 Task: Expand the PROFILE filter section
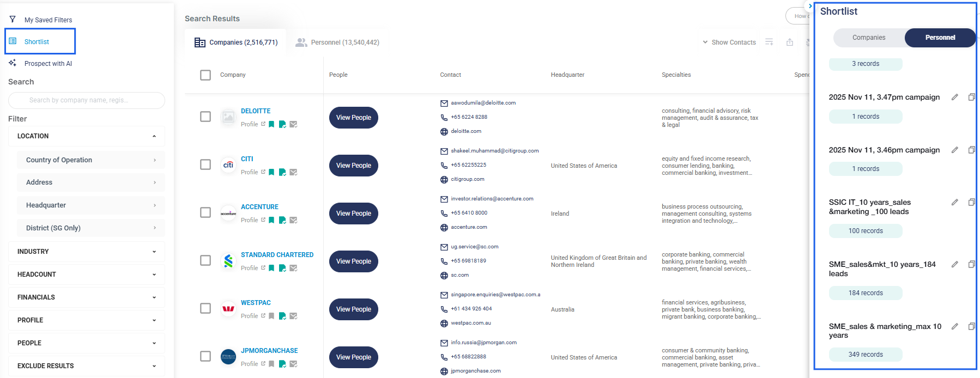pyautogui.click(x=87, y=320)
